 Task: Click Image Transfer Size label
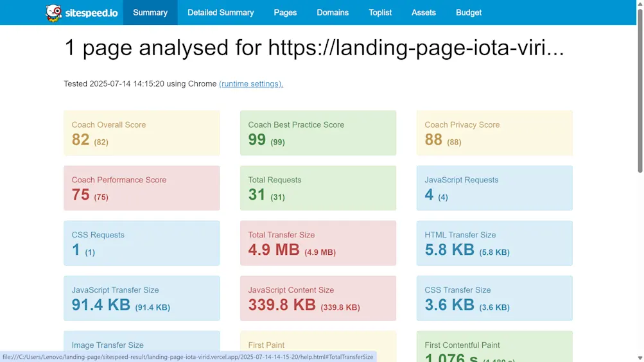click(x=108, y=345)
